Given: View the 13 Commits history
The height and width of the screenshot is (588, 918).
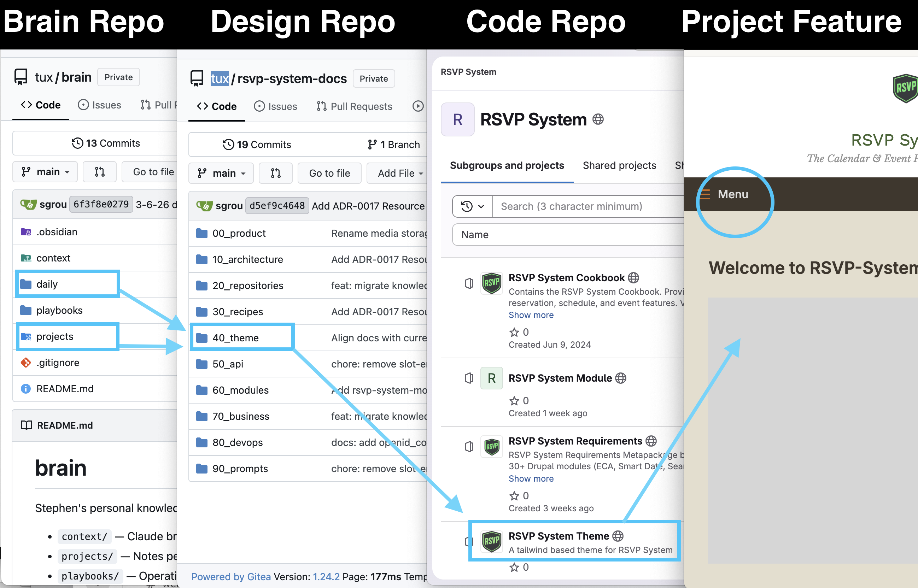Looking at the screenshot, I should [106, 143].
